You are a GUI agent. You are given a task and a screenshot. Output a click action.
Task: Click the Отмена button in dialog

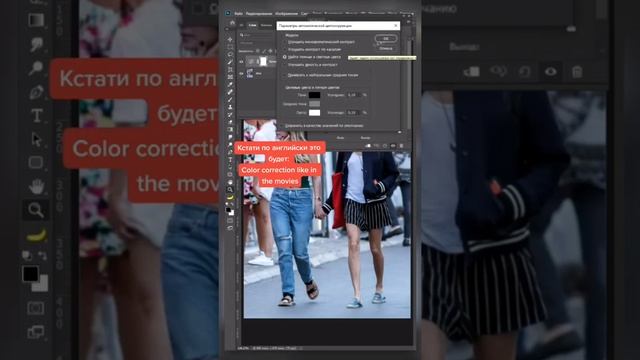[x=386, y=48]
